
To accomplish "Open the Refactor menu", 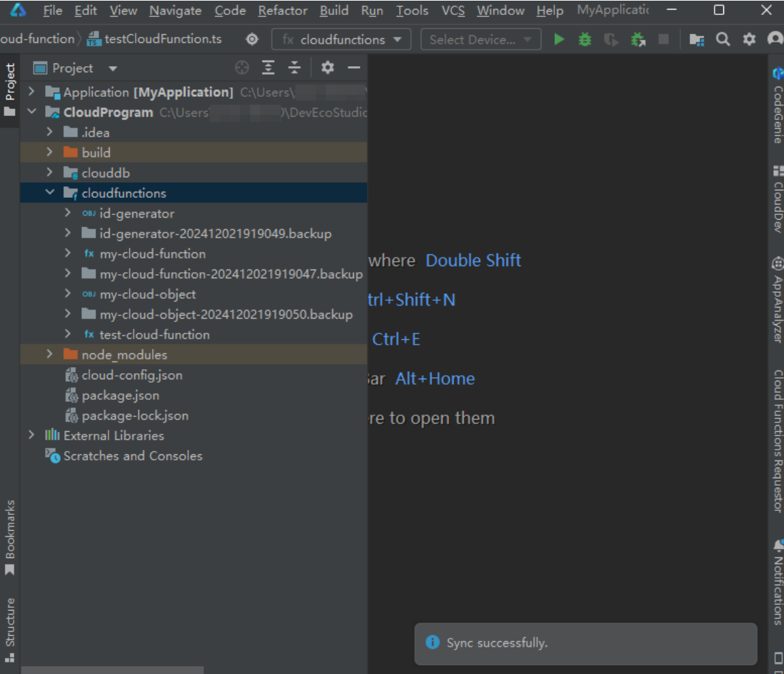I will (x=282, y=10).
